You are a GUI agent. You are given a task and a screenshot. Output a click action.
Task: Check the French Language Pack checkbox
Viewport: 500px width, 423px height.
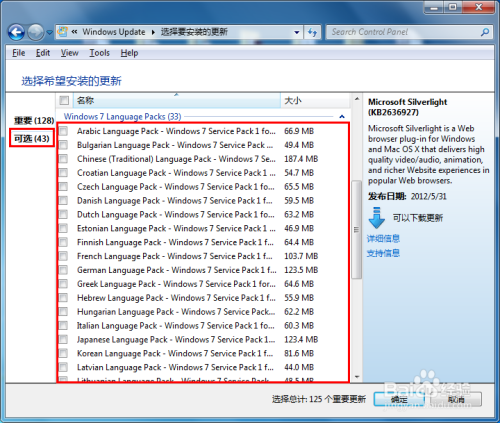coord(63,256)
